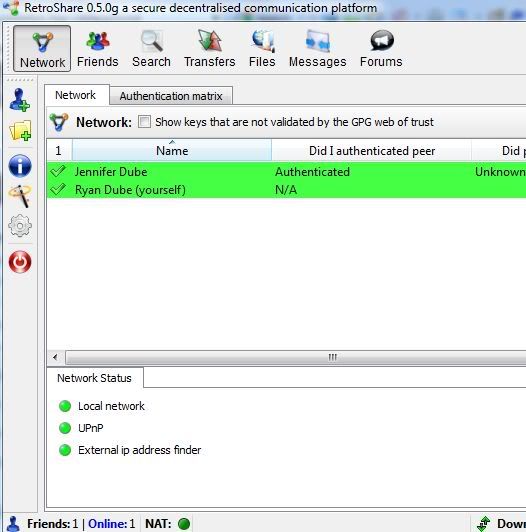Click the horizontal scrollbar left arrow
This screenshot has height=532, width=526.
(55, 357)
